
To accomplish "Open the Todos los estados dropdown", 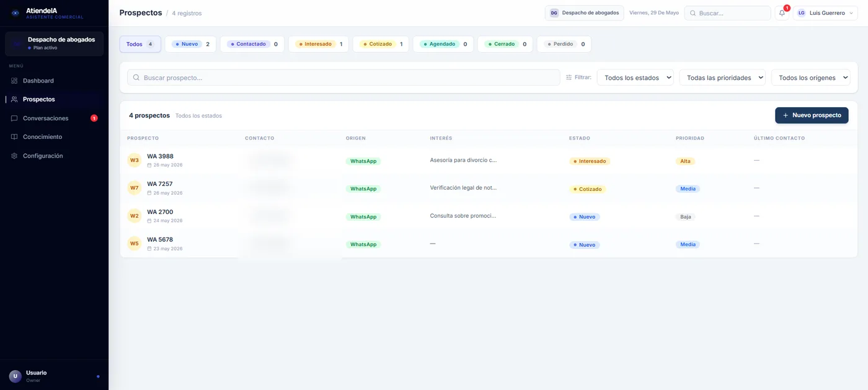I will coord(635,78).
